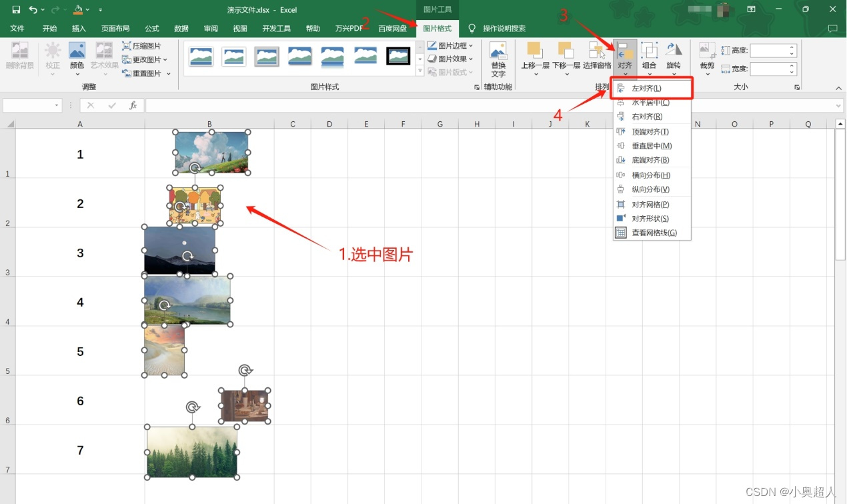
Task: Select column B header
Action: point(209,124)
